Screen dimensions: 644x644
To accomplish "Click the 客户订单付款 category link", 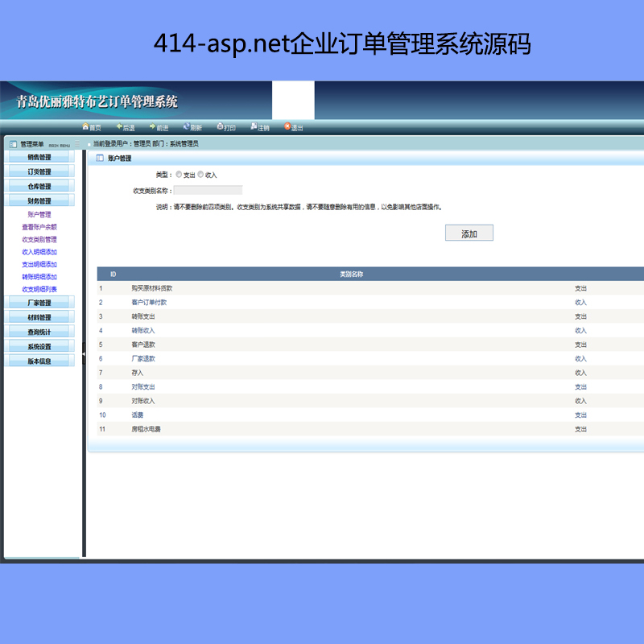I will 149,303.
